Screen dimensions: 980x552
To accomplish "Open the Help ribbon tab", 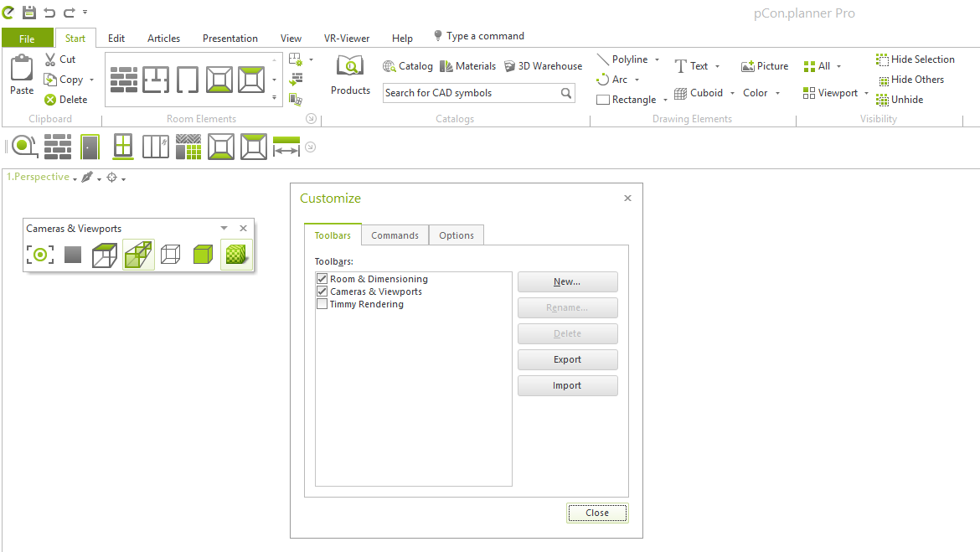I will pyautogui.click(x=403, y=39).
